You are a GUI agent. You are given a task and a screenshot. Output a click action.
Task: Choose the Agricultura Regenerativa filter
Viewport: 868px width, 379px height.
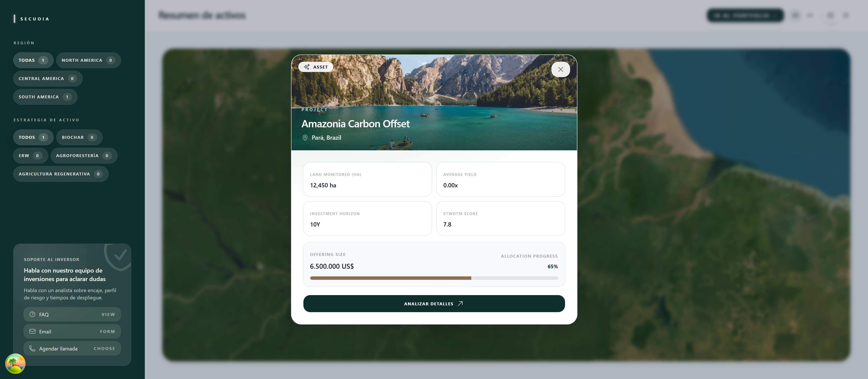pyautogui.click(x=61, y=174)
